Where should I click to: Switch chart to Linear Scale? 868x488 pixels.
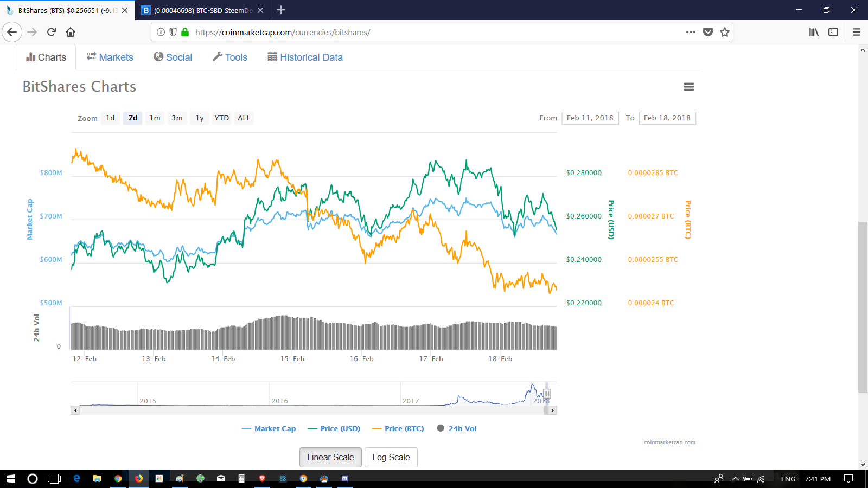pyautogui.click(x=330, y=457)
